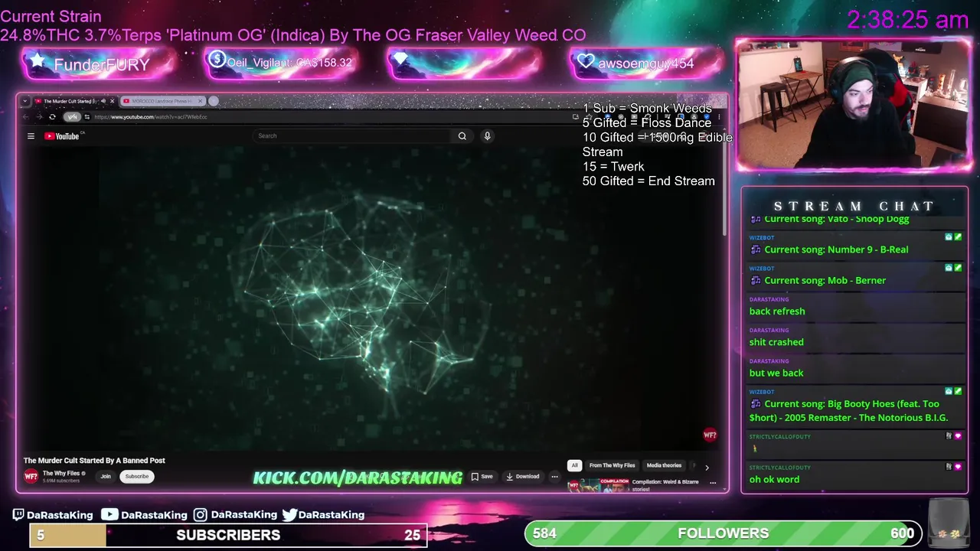The width and height of the screenshot is (980, 551).
Task: Open Compilation: Weird & Bizarre stories title
Action: point(665,484)
